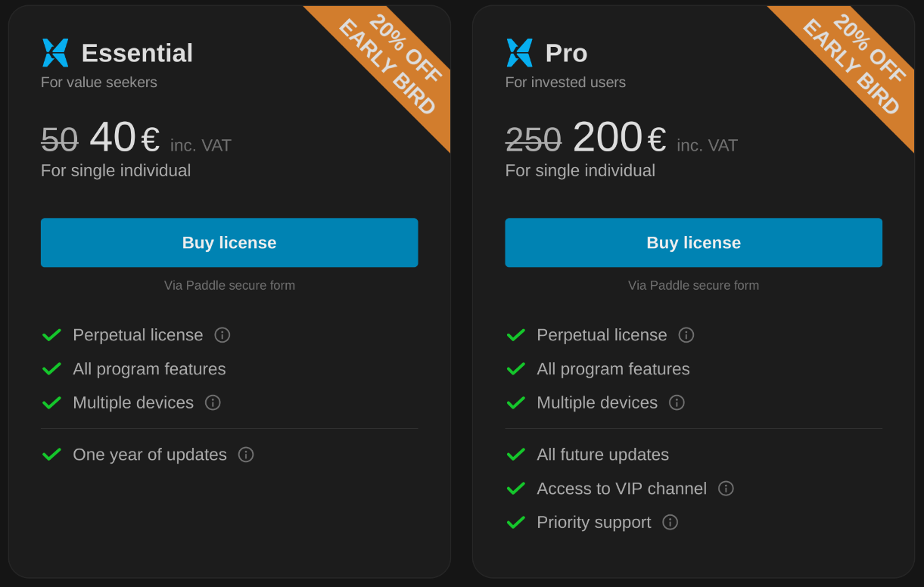Show info for Pro Multiple devices
The image size is (924, 587).
[677, 402]
